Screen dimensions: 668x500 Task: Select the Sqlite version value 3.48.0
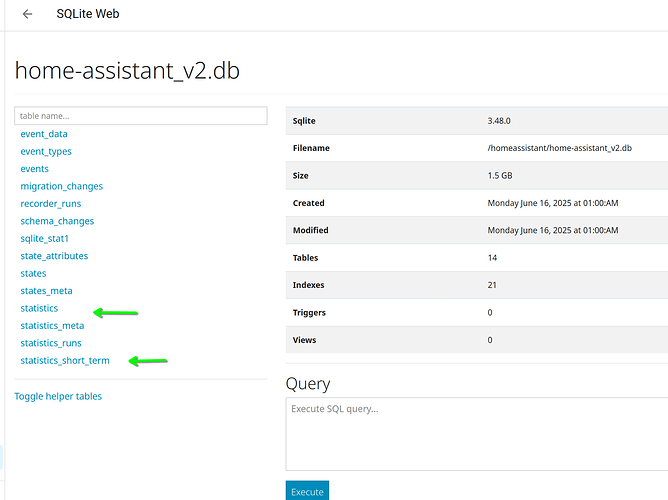click(499, 121)
